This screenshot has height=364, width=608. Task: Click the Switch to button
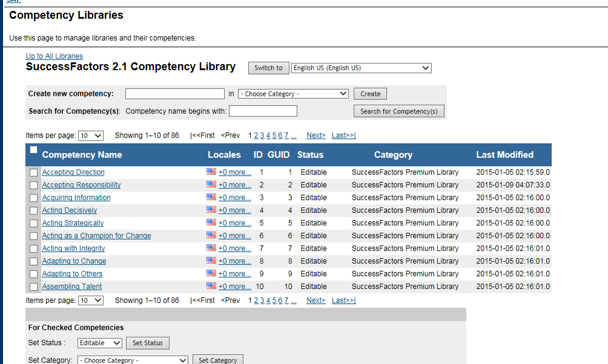tap(268, 68)
